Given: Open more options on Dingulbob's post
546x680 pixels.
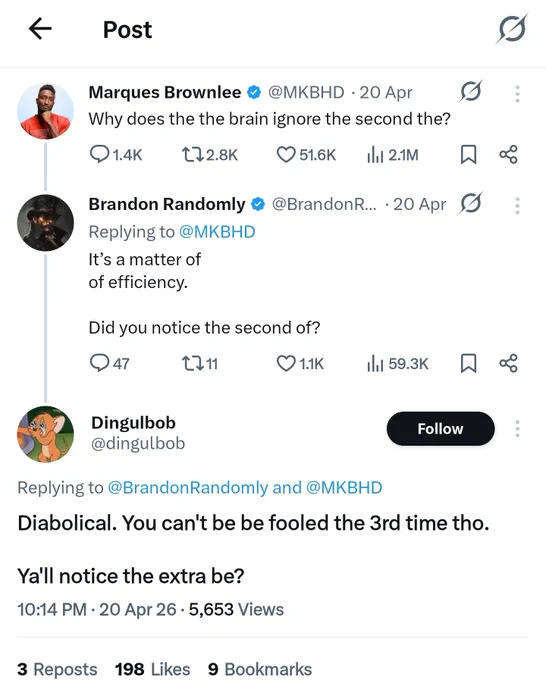Looking at the screenshot, I should coord(517,428).
